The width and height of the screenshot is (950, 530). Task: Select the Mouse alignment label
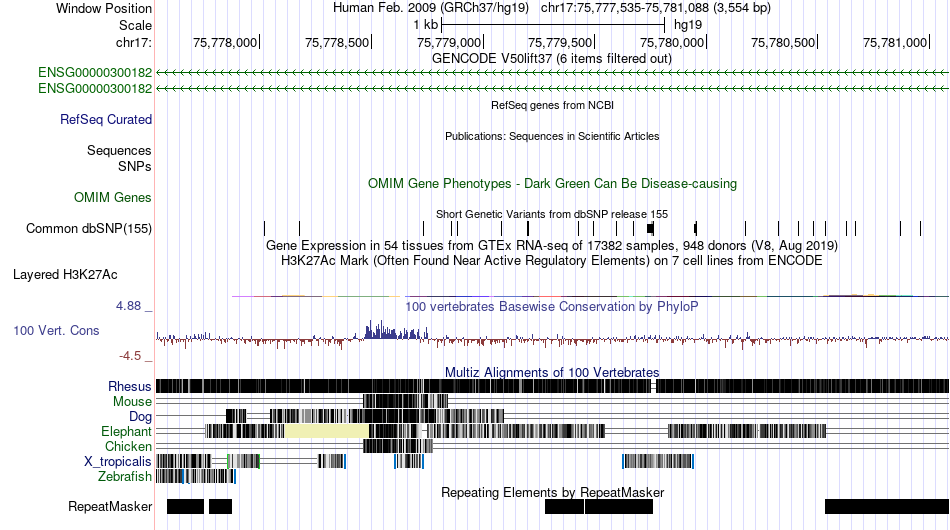click(132, 402)
